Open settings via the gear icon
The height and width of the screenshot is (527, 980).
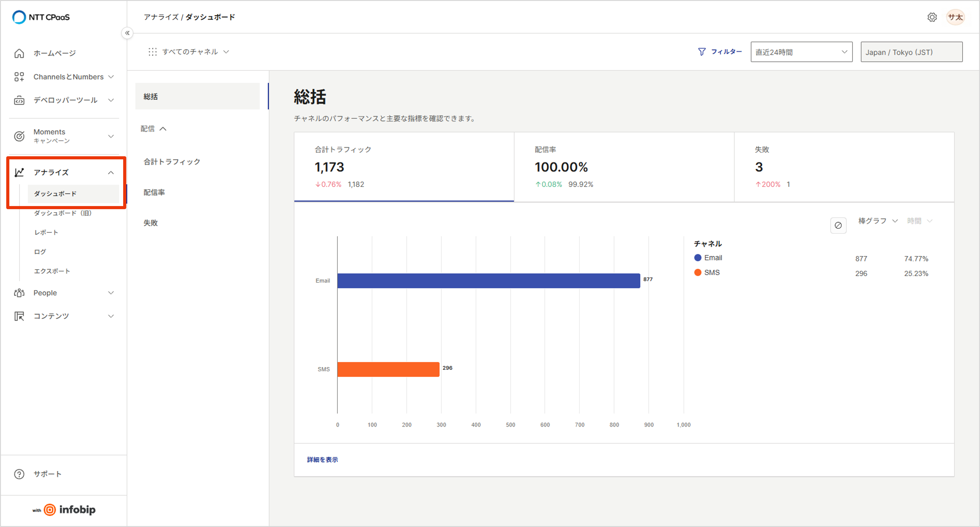932,17
